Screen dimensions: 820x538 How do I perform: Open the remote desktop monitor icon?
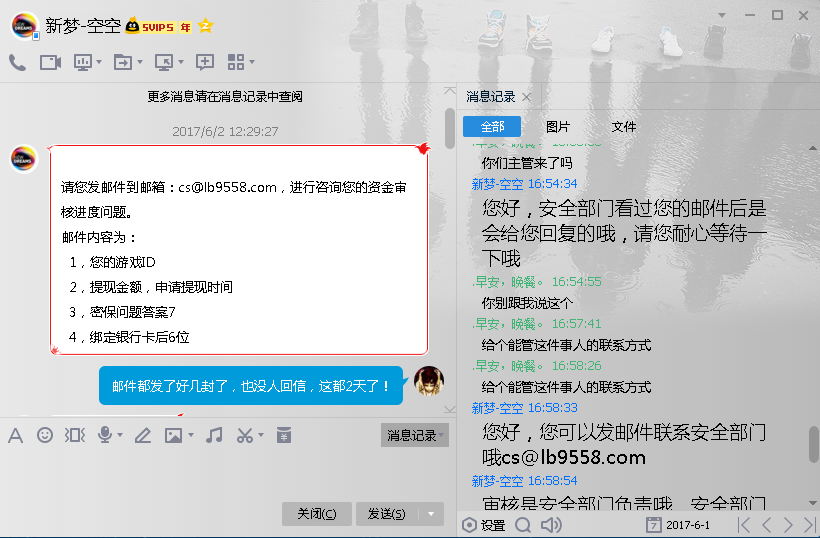pyautogui.click(x=164, y=63)
